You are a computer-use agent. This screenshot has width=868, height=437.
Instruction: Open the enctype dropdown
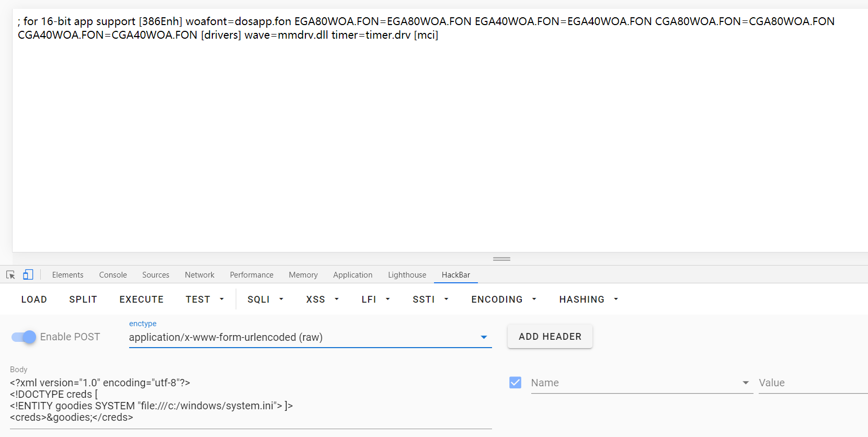[310, 337]
